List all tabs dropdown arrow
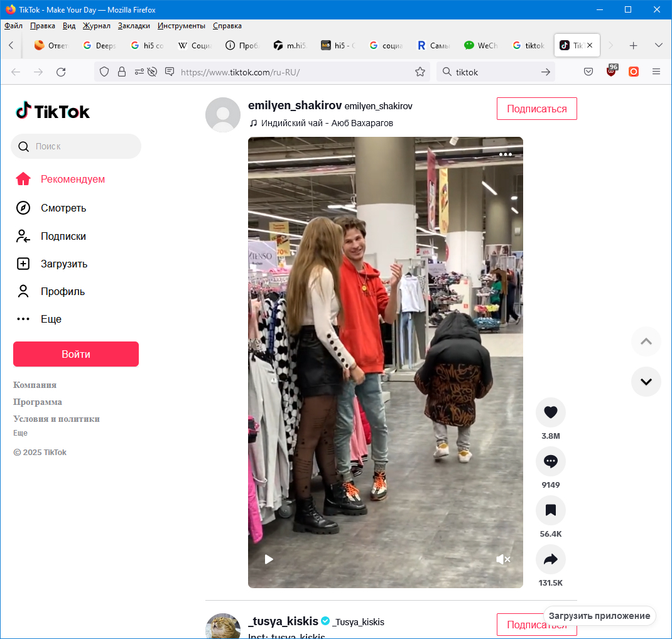672x639 pixels. point(659,45)
